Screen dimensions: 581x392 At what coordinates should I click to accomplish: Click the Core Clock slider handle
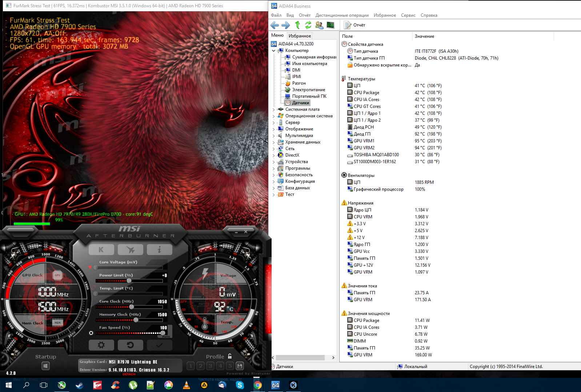[132, 307]
